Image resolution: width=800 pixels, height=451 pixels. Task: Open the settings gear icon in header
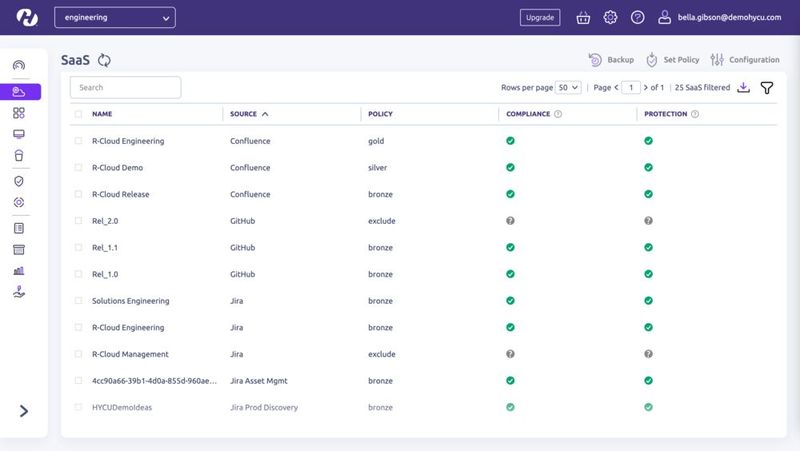click(610, 17)
